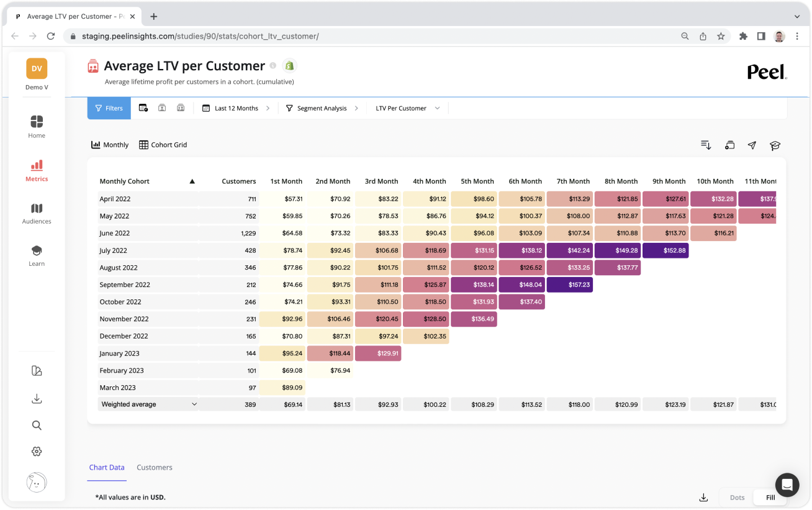The height and width of the screenshot is (510, 812).
Task: Switch to the Customers tab
Action: click(x=155, y=468)
